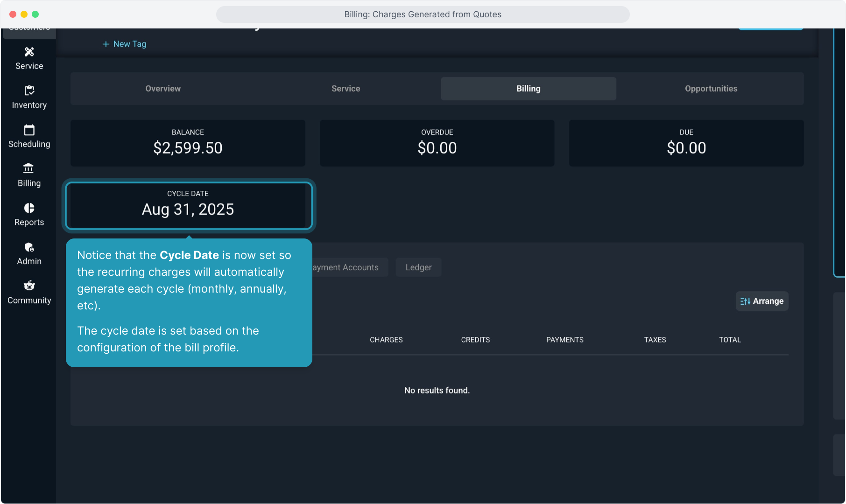The image size is (846, 504).
Task: Click the Due amount card
Action: point(686,143)
